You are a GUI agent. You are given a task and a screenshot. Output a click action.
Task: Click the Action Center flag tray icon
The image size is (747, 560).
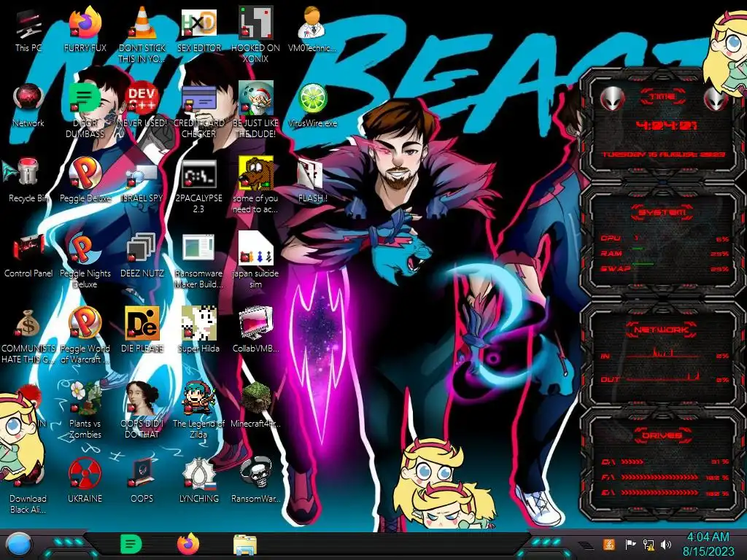coord(630,544)
